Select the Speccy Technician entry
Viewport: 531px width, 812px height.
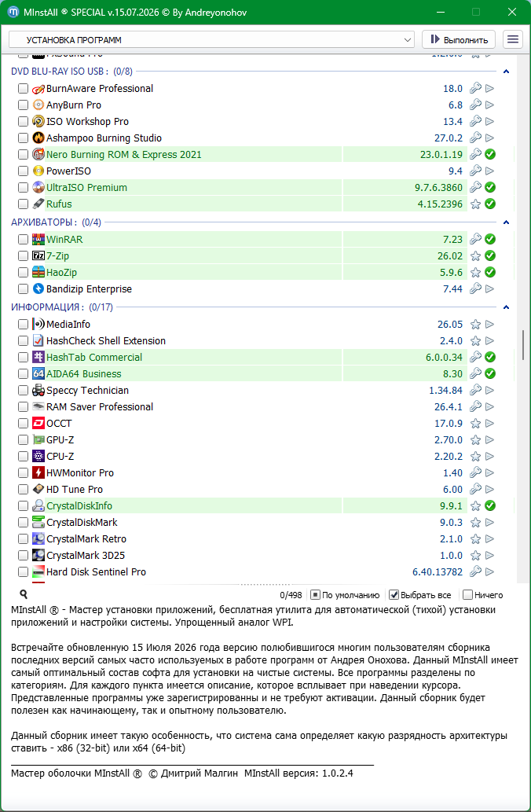(87, 391)
